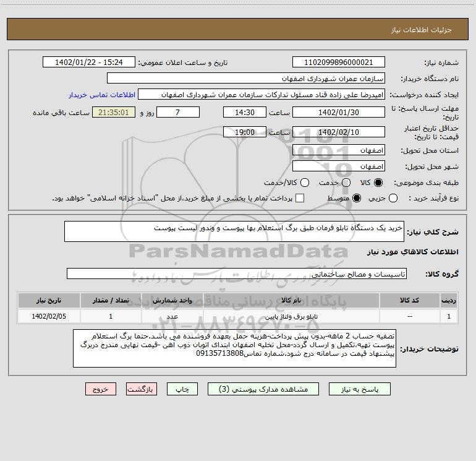Select the کالا radio button
Viewport: 476px width, 461px height.
pos(378,183)
